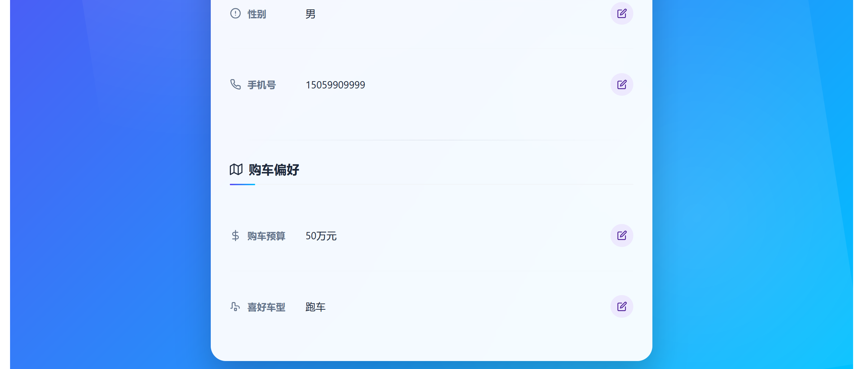Click the dollar icon beside 购车预算
Viewport: 868px width, 369px height.
(235, 235)
